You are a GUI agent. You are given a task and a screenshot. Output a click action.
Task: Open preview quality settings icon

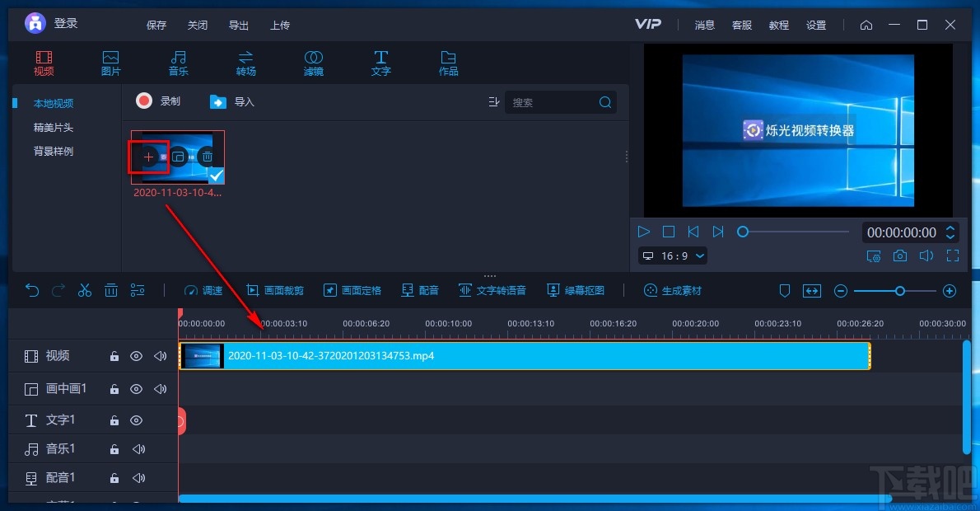click(x=874, y=255)
